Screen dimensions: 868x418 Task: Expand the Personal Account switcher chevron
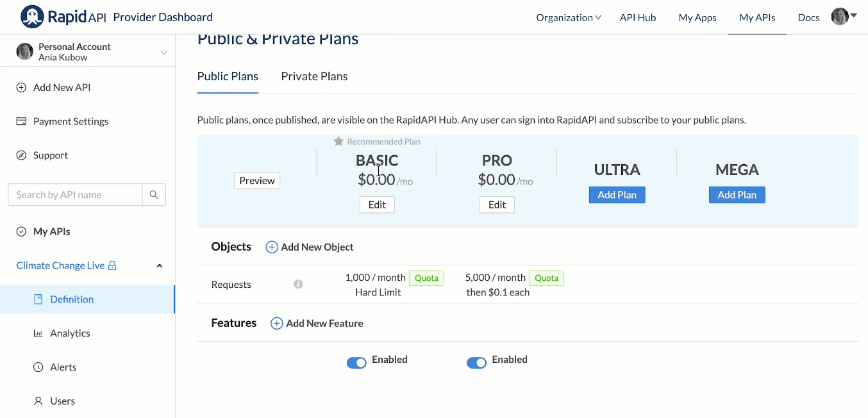click(163, 53)
